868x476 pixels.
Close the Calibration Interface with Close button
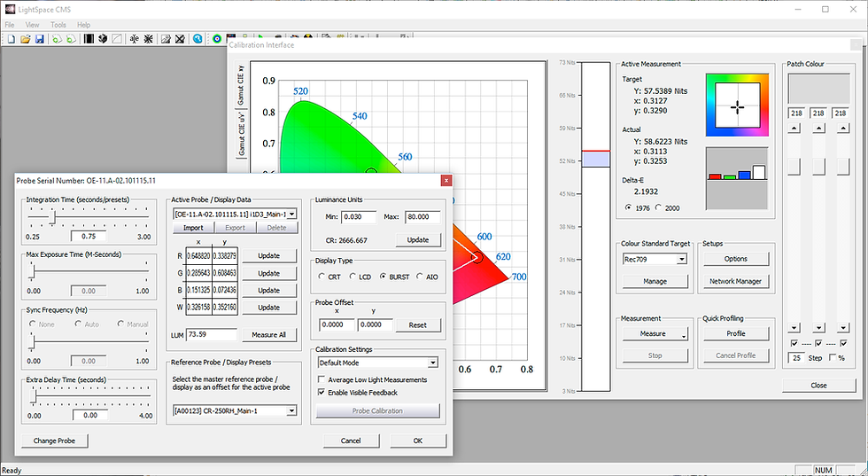tap(818, 385)
